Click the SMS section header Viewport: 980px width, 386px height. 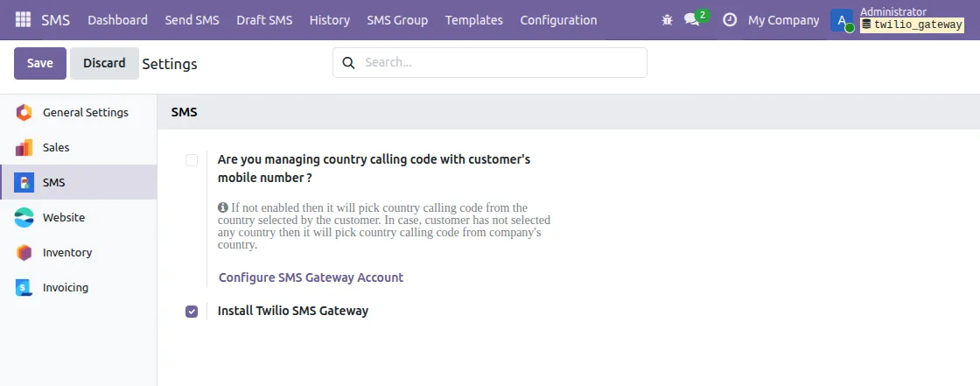tap(185, 113)
